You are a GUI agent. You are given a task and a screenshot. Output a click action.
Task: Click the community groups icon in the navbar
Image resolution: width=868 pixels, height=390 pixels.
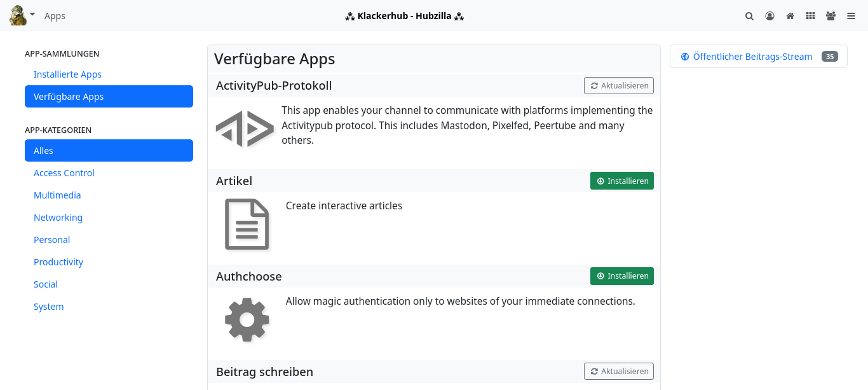(x=831, y=16)
